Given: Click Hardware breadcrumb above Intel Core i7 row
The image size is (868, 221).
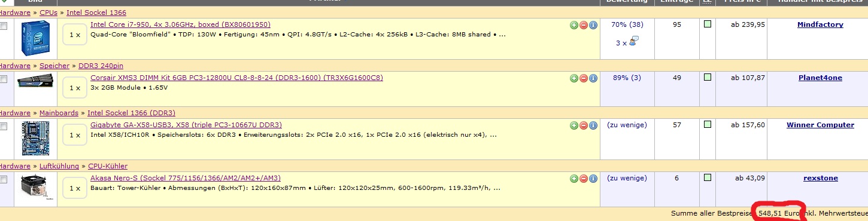Looking at the screenshot, I should coord(15,13).
